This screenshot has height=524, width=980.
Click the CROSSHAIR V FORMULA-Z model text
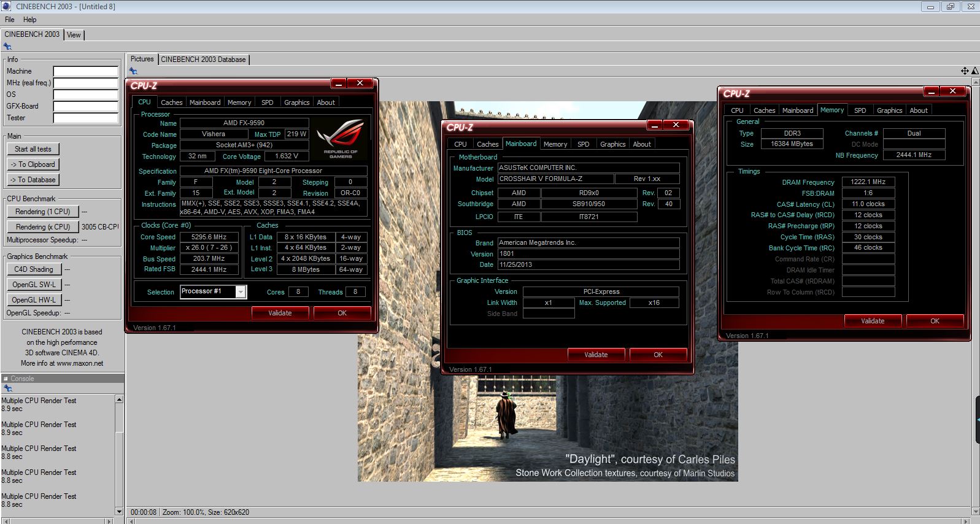(556, 179)
